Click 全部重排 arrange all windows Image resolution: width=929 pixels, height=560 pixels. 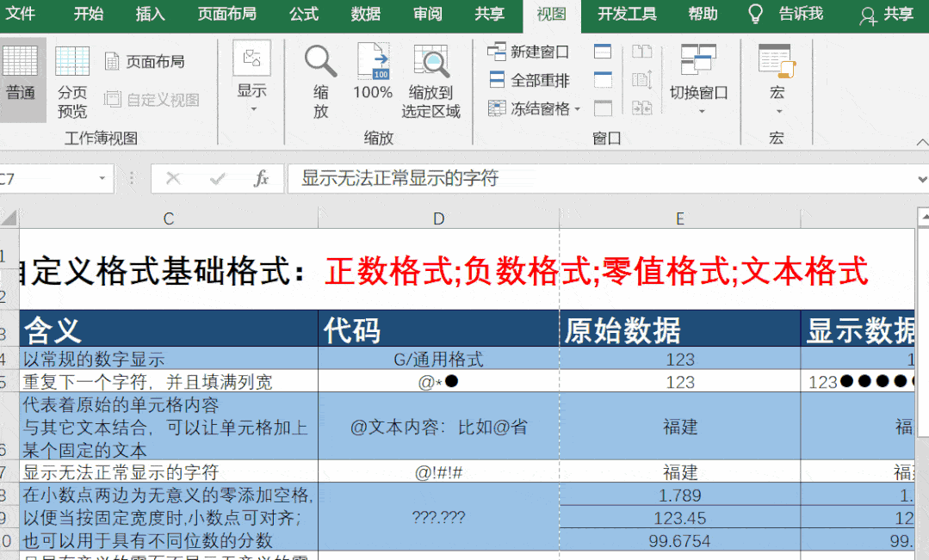(x=530, y=80)
